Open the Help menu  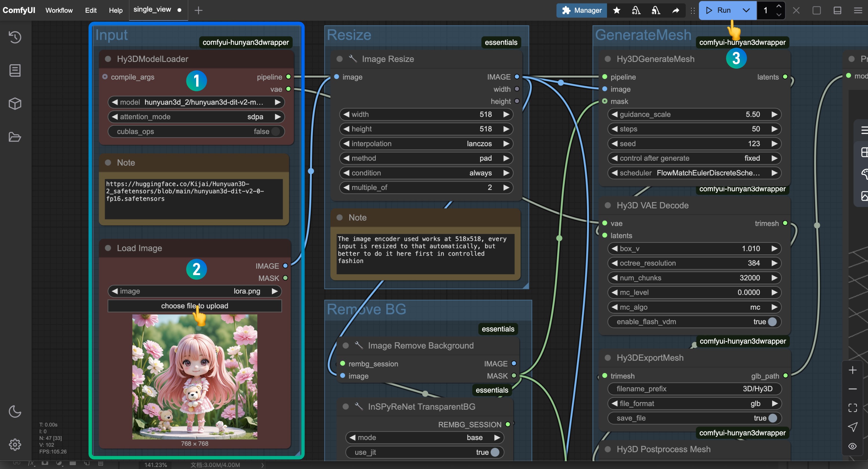point(115,10)
